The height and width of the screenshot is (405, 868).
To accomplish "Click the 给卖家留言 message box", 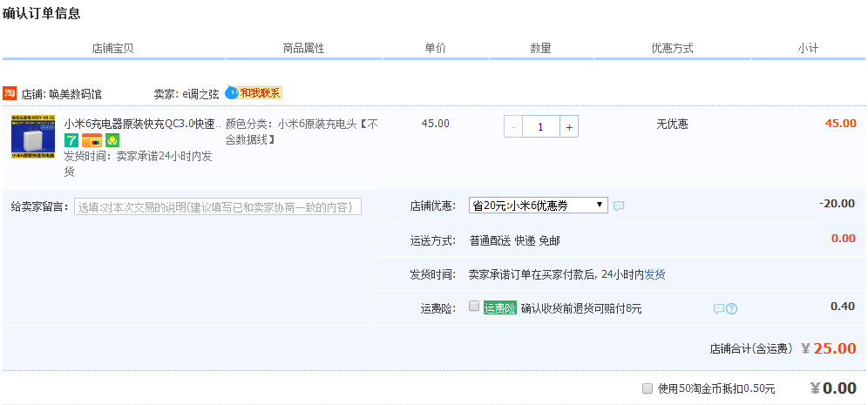I will (x=217, y=206).
